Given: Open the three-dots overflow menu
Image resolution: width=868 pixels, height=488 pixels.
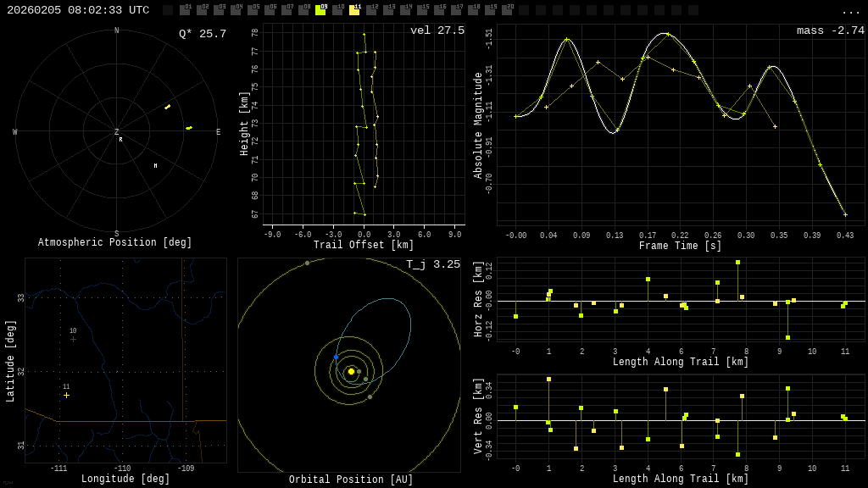Looking at the screenshot, I should [851, 11].
